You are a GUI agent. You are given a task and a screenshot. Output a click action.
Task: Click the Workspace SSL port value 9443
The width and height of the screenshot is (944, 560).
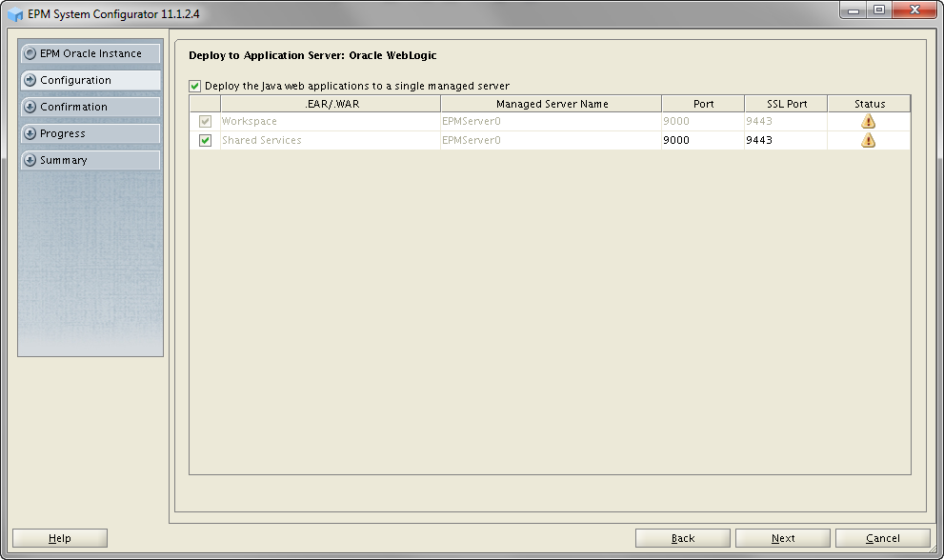759,121
